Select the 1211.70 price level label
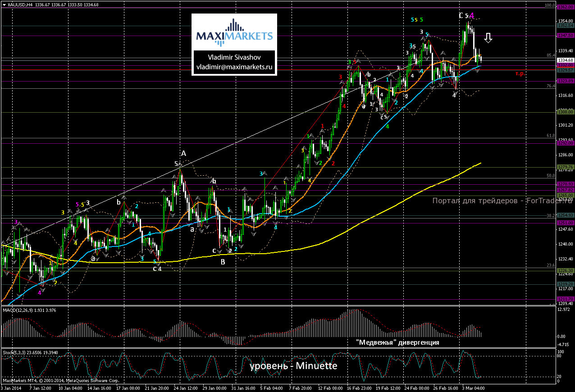 (x=565, y=299)
